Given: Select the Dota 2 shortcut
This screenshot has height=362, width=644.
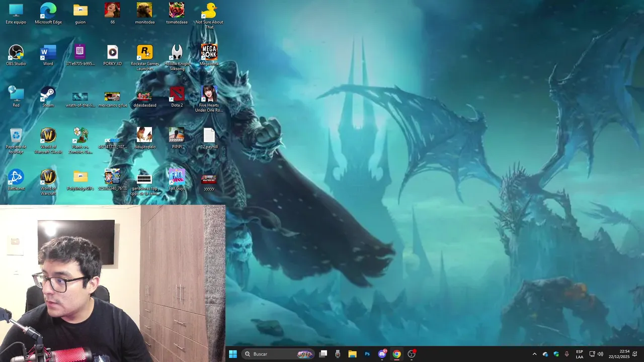Looking at the screenshot, I should pos(177,97).
